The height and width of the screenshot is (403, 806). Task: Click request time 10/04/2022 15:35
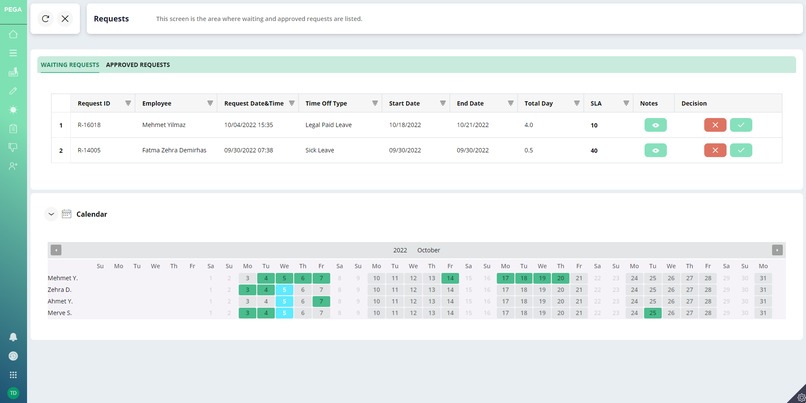(249, 125)
